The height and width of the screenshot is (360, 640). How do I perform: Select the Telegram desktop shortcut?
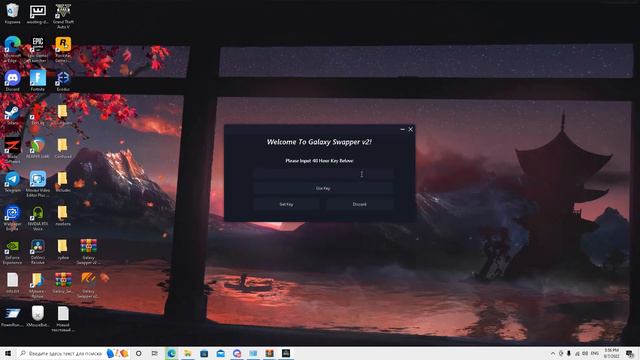coord(13,182)
